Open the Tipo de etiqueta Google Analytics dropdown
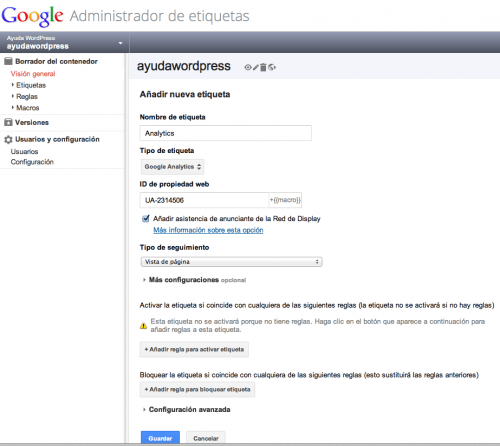The width and height of the screenshot is (500, 446). coord(172,167)
